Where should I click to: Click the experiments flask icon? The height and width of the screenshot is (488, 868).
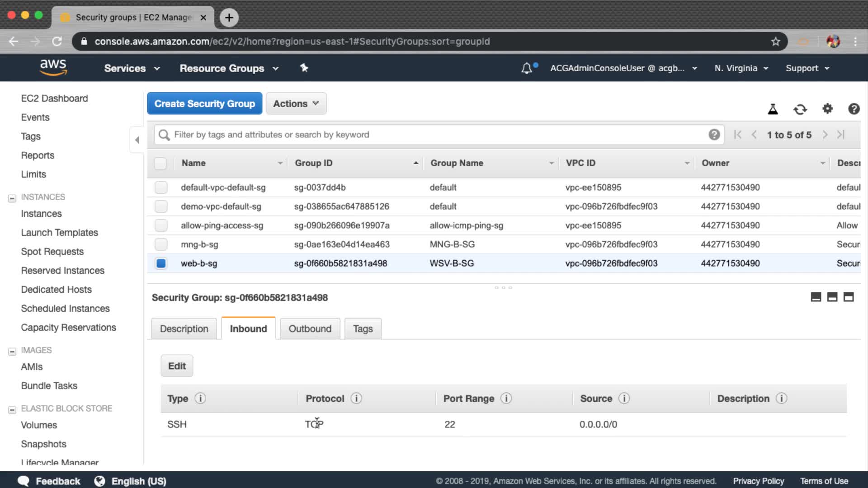[773, 109]
